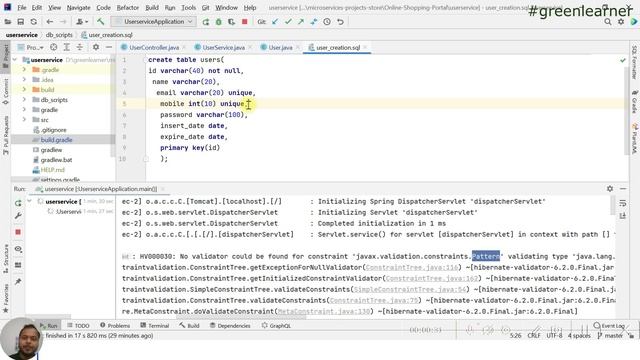Open Search Everywhere magnifier icon

pyautogui.click(x=608, y=22)
